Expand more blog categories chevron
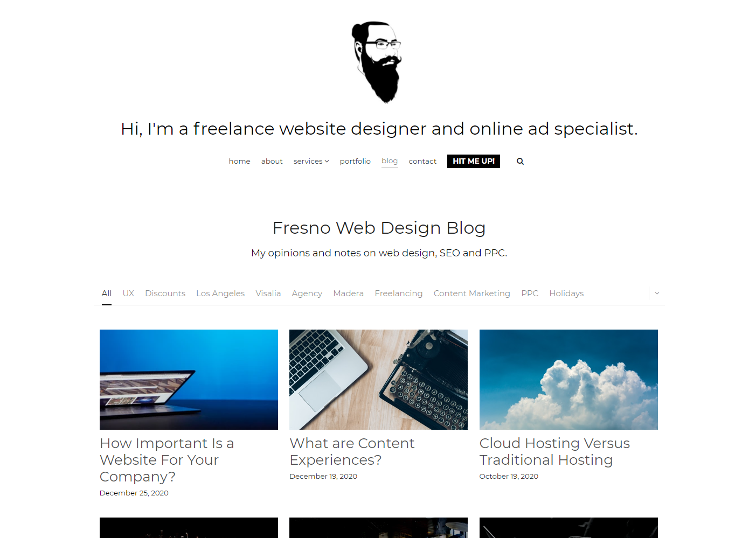Image resolution: width=756 pixels, height=538 pixels. [657, 293]
